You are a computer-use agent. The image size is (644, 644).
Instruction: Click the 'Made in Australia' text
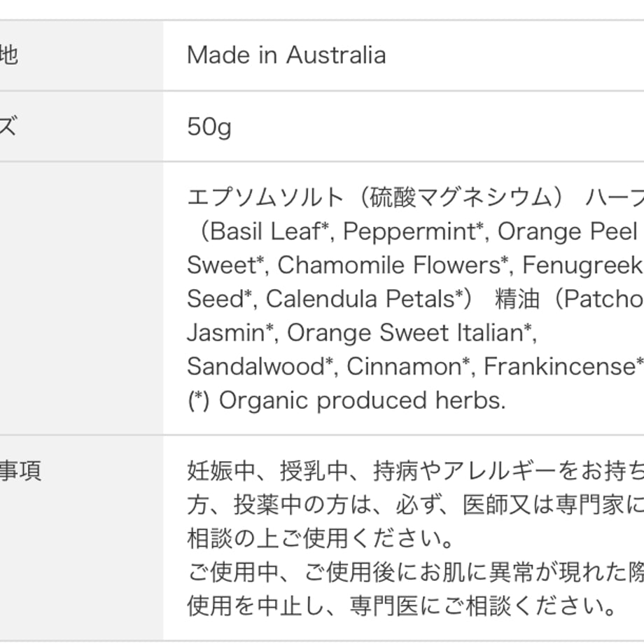point(286,55)
